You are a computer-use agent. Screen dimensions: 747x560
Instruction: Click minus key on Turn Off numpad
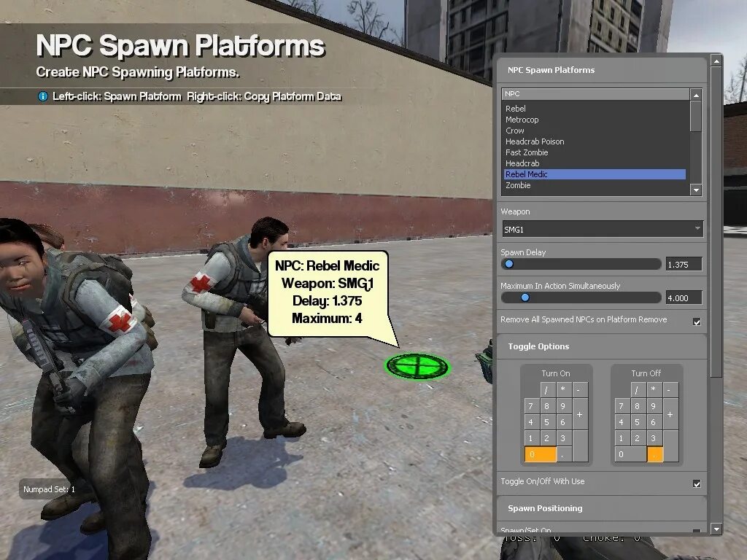[x=670, y=390]
